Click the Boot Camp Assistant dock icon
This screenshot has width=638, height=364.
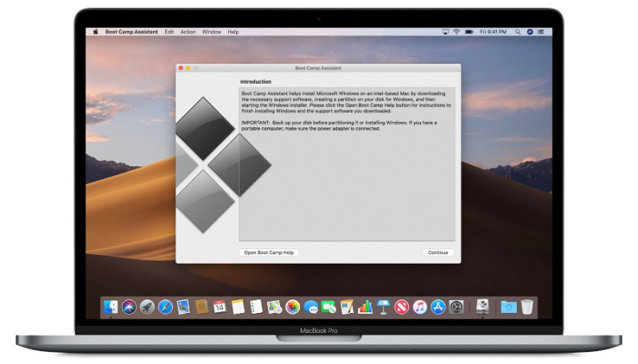[482, 307]
